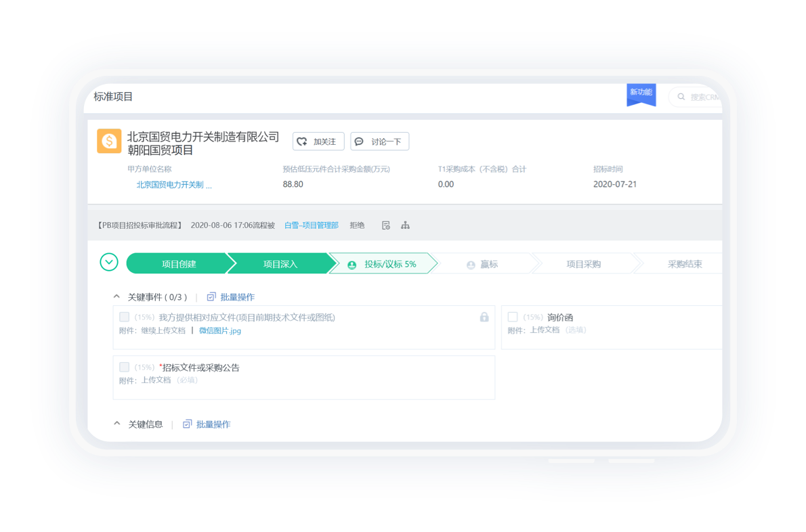Collapse stage details with green circle chevron
The image size is (806, 532).
point(109,263)
